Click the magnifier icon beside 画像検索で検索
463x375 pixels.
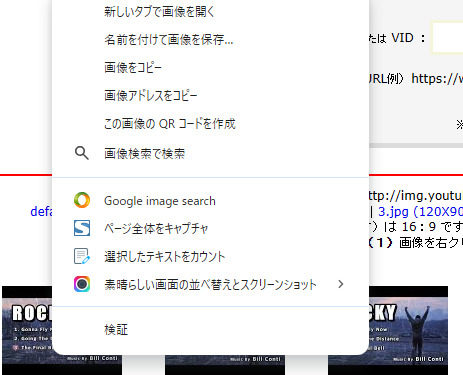coord(82,153)
